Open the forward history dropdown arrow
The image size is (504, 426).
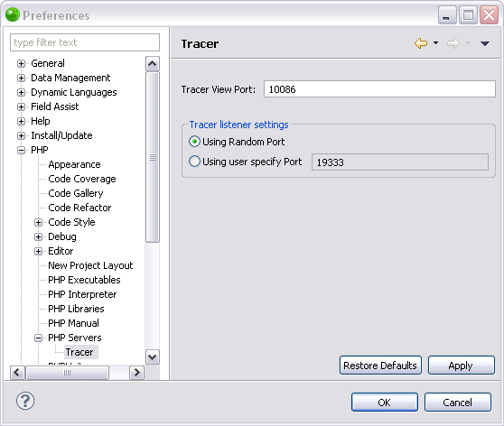[x=468, y=42]
